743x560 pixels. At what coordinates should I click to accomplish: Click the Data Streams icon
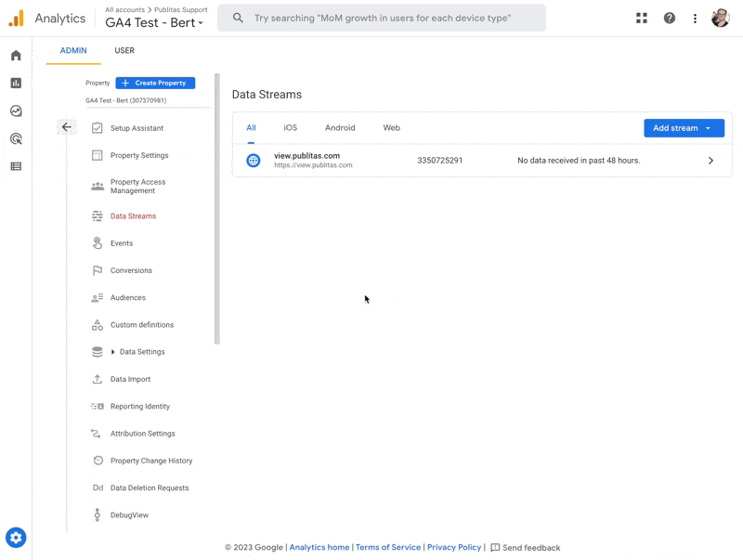click(x=98, y=216)
